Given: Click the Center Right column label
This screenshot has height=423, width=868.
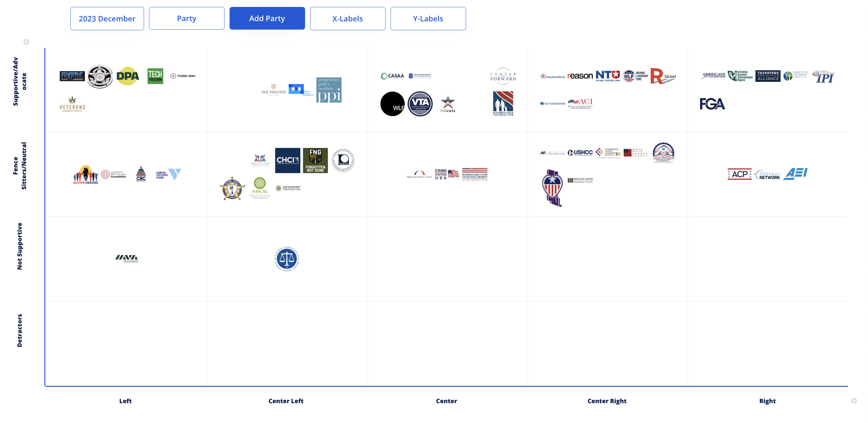Looking at the screenshot, I should point(607,401).
